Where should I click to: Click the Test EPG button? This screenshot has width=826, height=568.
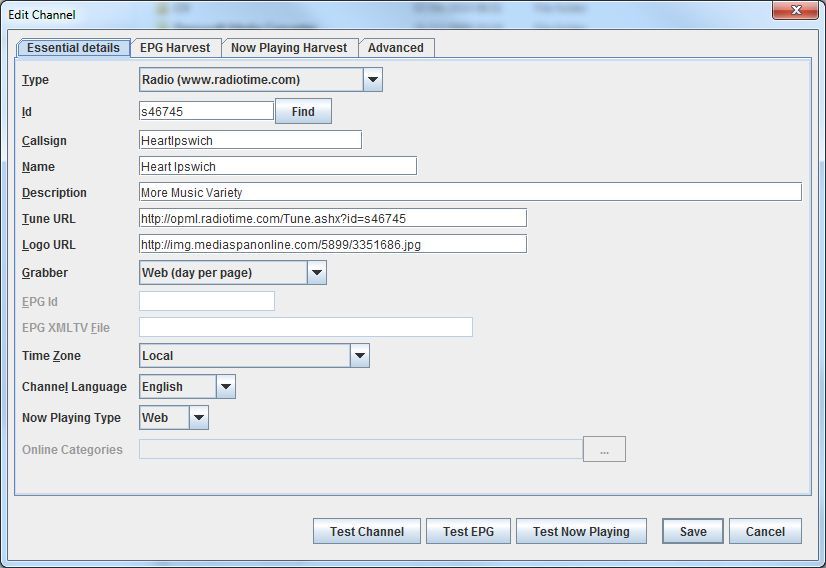point(468,532)
